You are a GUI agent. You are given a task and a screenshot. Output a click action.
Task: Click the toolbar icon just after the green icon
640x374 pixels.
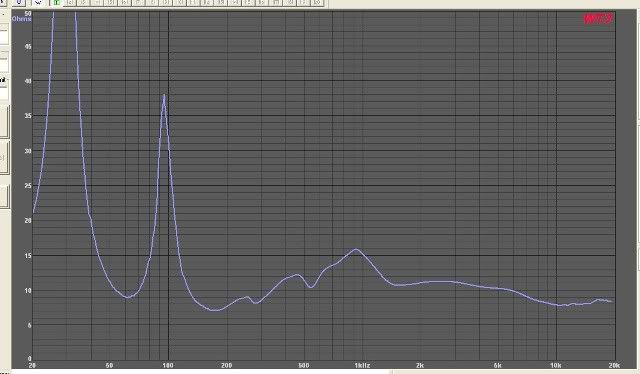(70, 2)
